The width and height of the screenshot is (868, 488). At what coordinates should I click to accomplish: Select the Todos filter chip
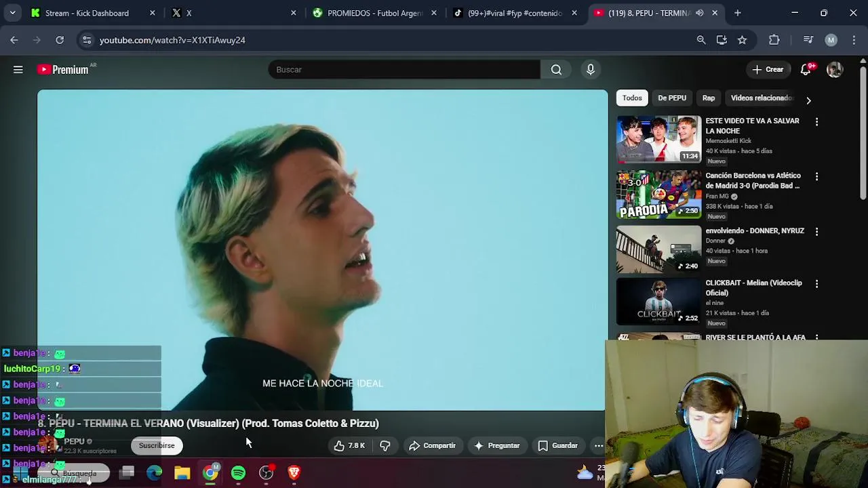click(632, 98)
